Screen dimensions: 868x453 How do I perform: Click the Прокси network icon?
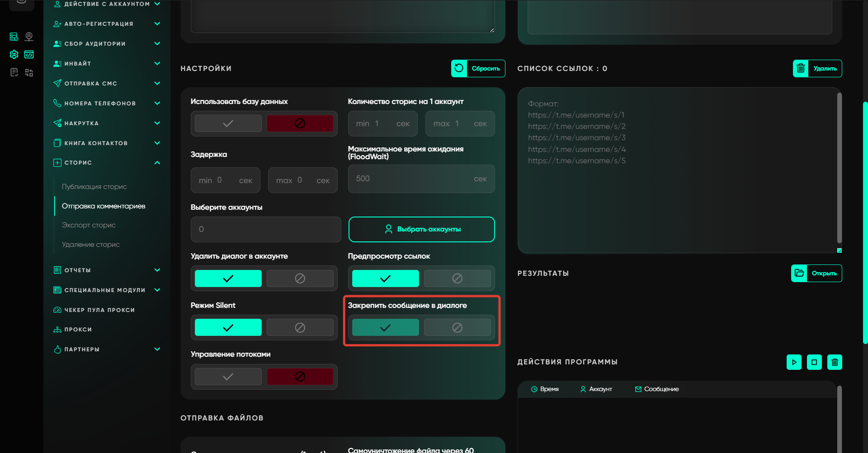[x=57, y=330]
